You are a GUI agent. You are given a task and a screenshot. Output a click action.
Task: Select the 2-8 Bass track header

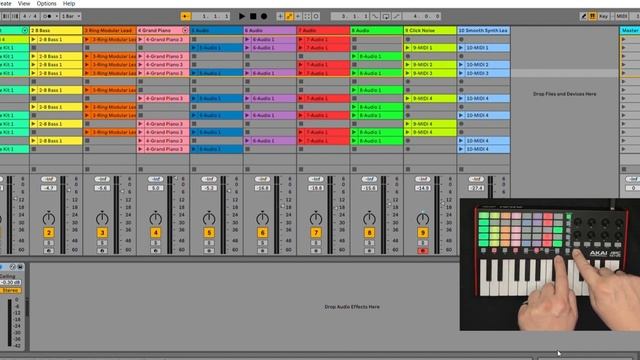coord(56,30)
